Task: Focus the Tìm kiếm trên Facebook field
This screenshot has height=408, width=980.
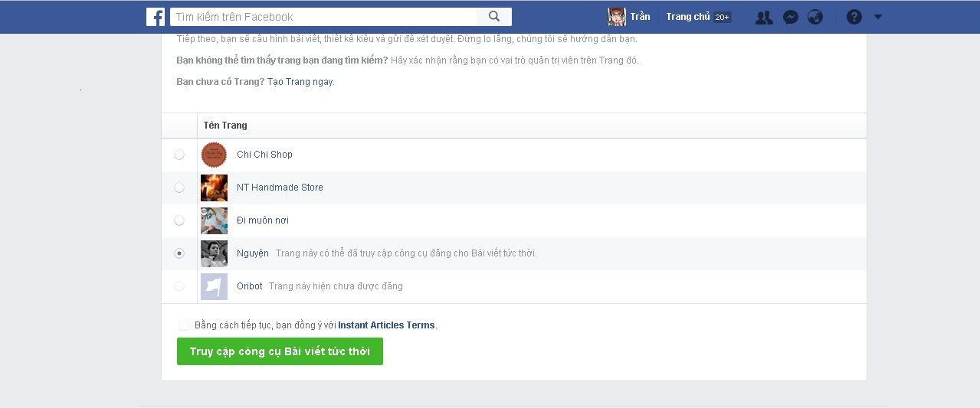Action: click(x=323, y=17)
